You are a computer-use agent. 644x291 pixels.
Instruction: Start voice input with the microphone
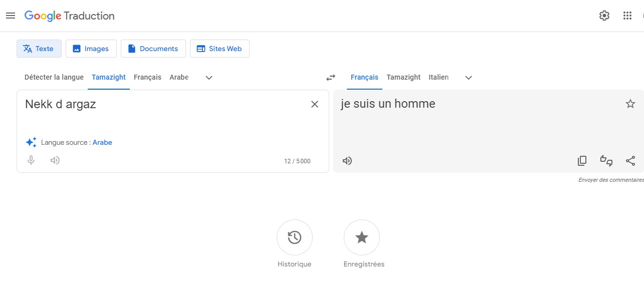(31, 160)
